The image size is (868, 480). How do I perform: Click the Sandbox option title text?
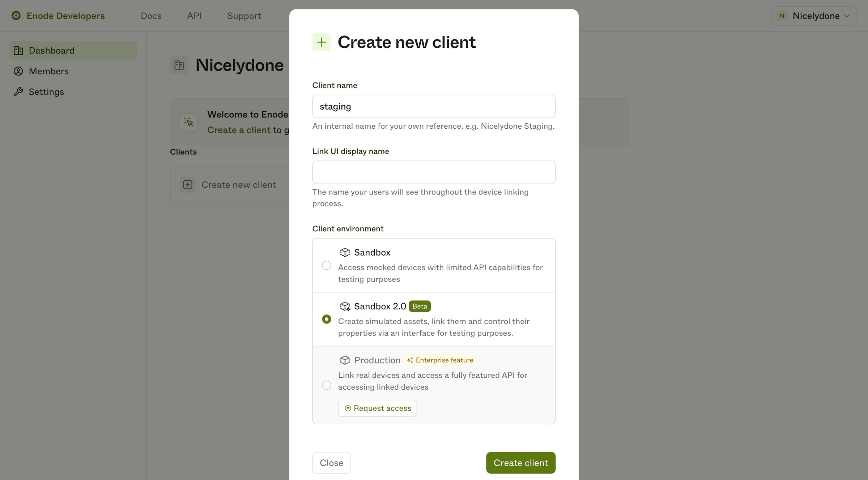[x=372, y=252]
